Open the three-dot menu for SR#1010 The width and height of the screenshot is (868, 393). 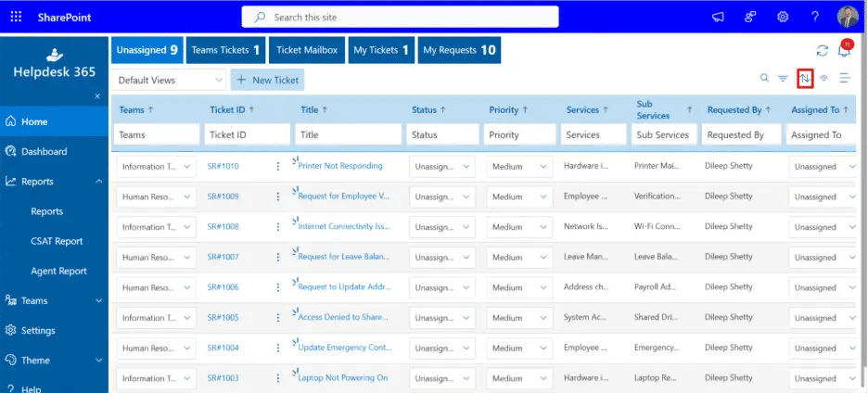tap(278, 166)
